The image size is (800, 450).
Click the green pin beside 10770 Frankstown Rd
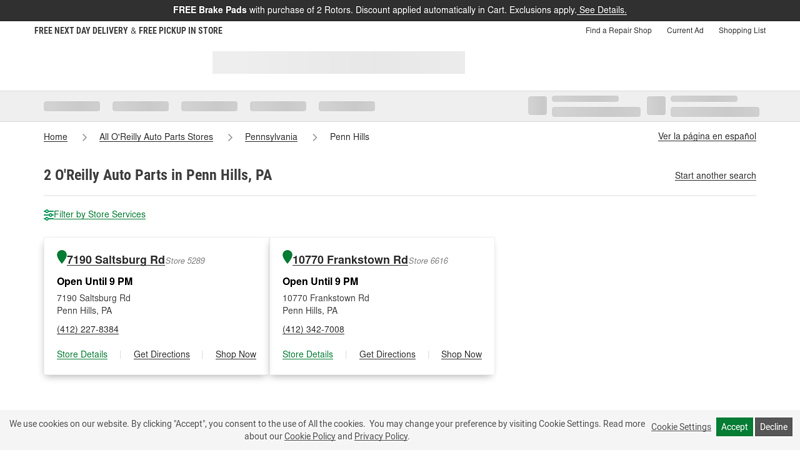287,258
